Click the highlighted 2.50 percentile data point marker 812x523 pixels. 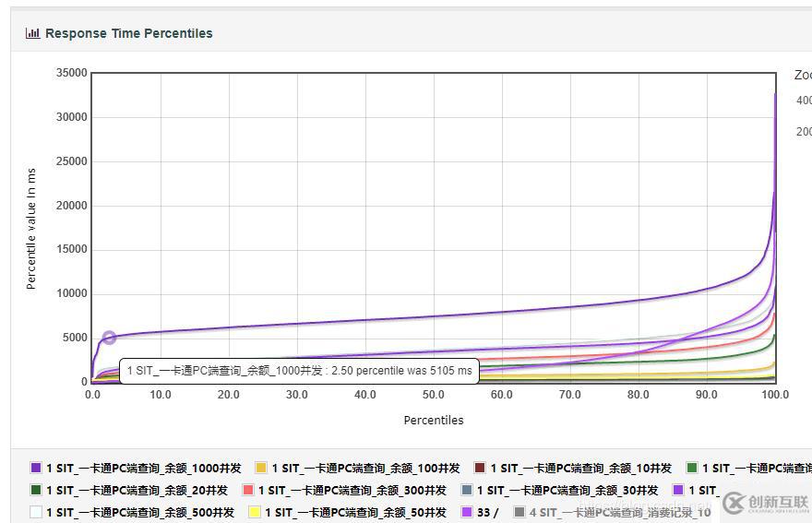click(x=109, y=338)
